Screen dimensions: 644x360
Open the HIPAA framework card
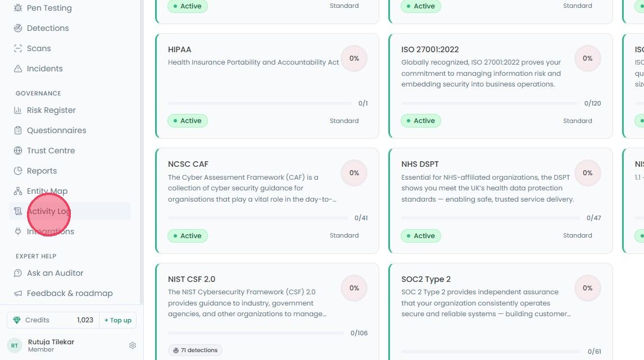[x=267, y=86]
